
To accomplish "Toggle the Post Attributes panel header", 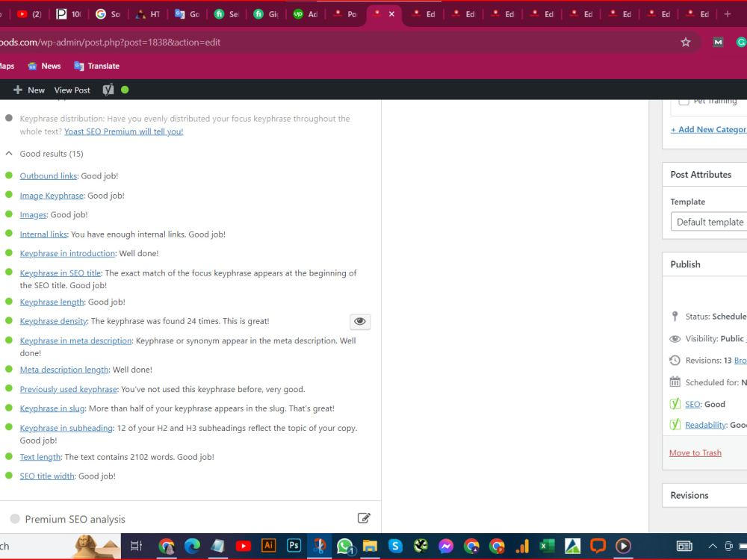I will (705, 174).
